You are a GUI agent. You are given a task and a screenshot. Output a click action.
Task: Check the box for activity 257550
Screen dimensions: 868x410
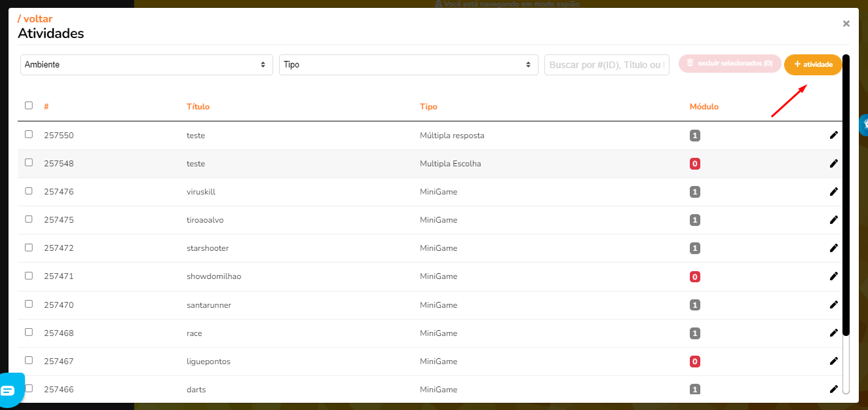click(29, 134)
